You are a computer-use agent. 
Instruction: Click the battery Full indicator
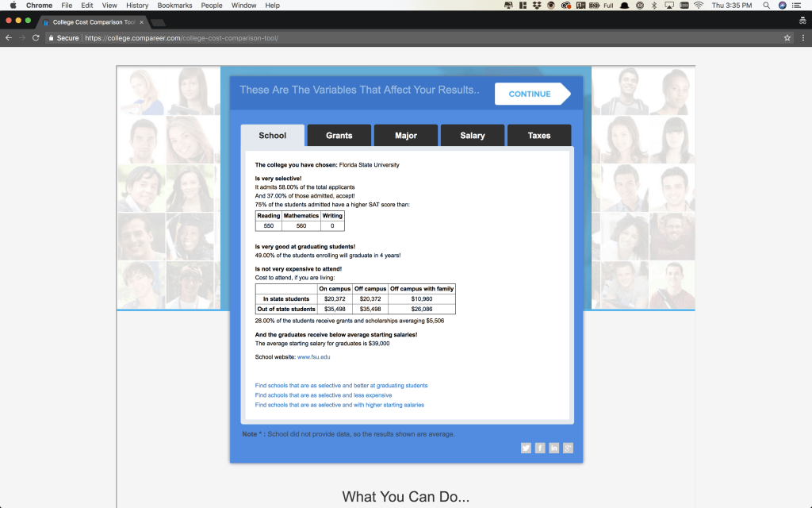point(602,6)
